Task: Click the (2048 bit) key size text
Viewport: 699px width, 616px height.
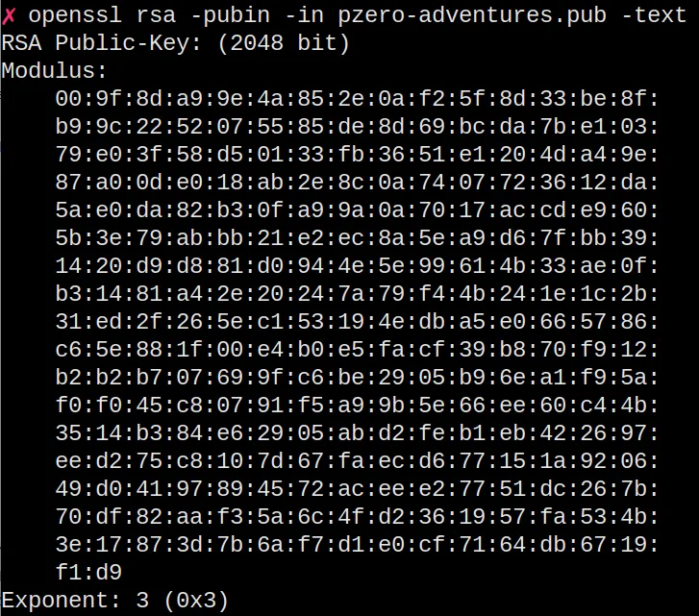Action: click(284, 43)
